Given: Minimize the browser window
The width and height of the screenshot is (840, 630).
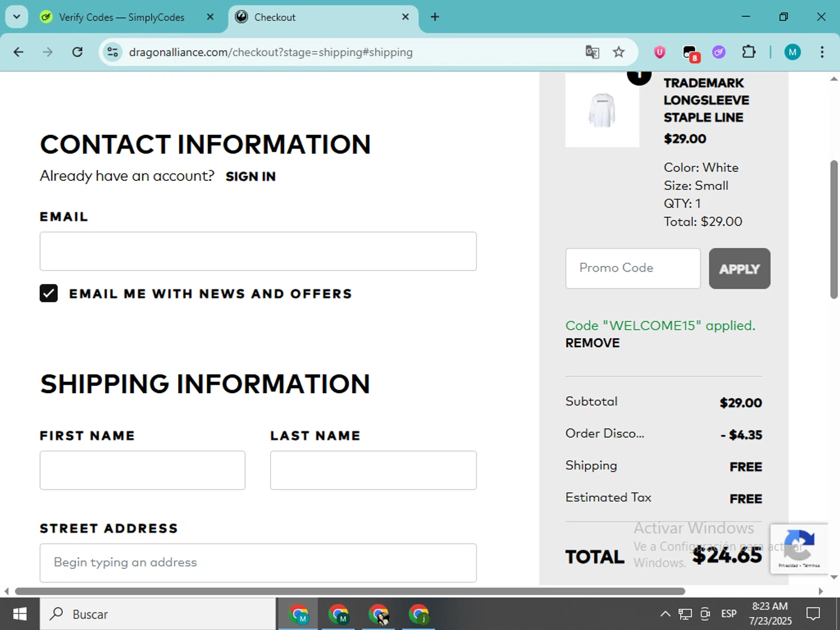Looking at the screenshot, I should coord(746,17).
